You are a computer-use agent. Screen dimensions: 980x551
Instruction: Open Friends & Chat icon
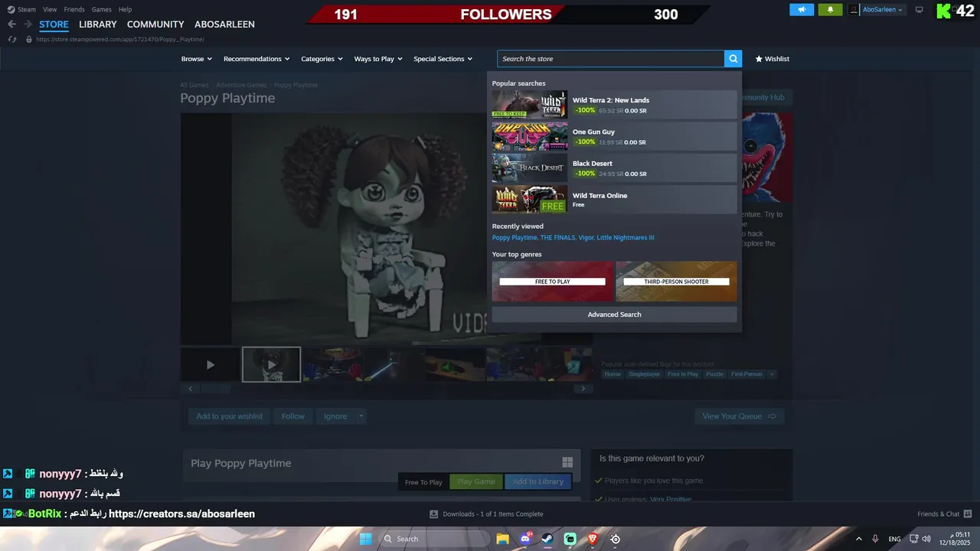point(968,514)
